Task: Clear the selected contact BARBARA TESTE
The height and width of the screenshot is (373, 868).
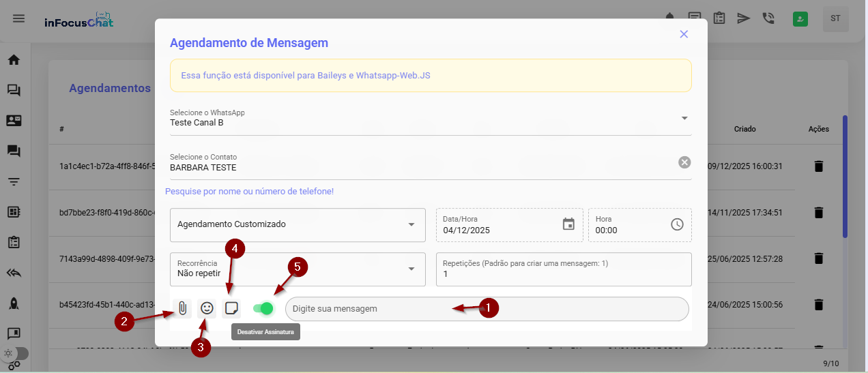Action: [x=684, y=162]
